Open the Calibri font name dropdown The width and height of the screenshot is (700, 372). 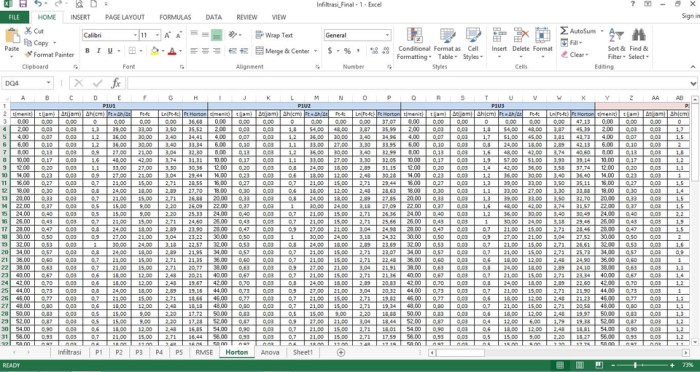135,35
